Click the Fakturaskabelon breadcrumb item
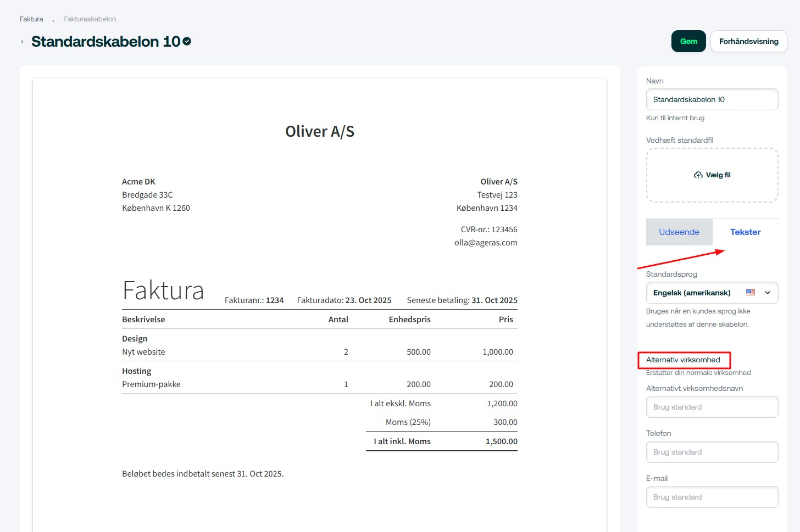 click(x=90, y=19)
